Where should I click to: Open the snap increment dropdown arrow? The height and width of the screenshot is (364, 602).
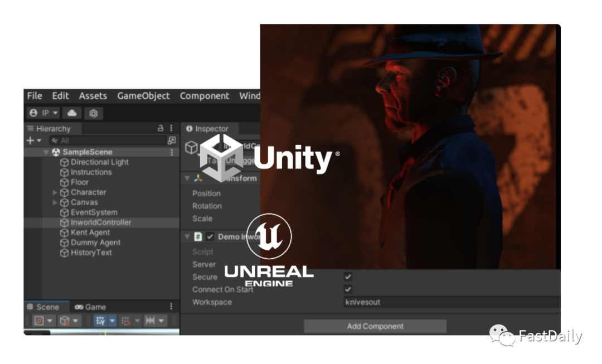[137, 321]
